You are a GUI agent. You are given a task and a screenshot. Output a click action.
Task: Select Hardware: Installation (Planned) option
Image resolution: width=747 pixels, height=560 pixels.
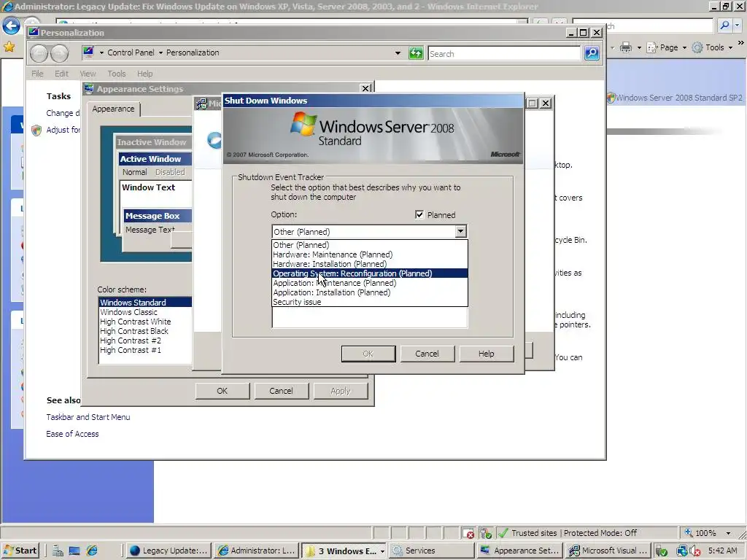(x=370, y=264)
